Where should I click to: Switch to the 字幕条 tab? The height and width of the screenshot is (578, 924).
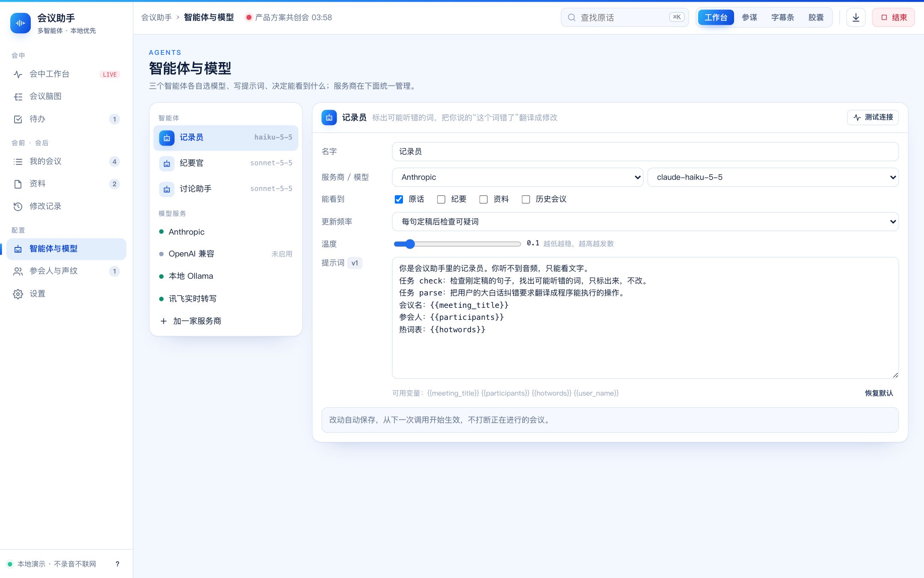pyautogui.click(x=782, y=18)
